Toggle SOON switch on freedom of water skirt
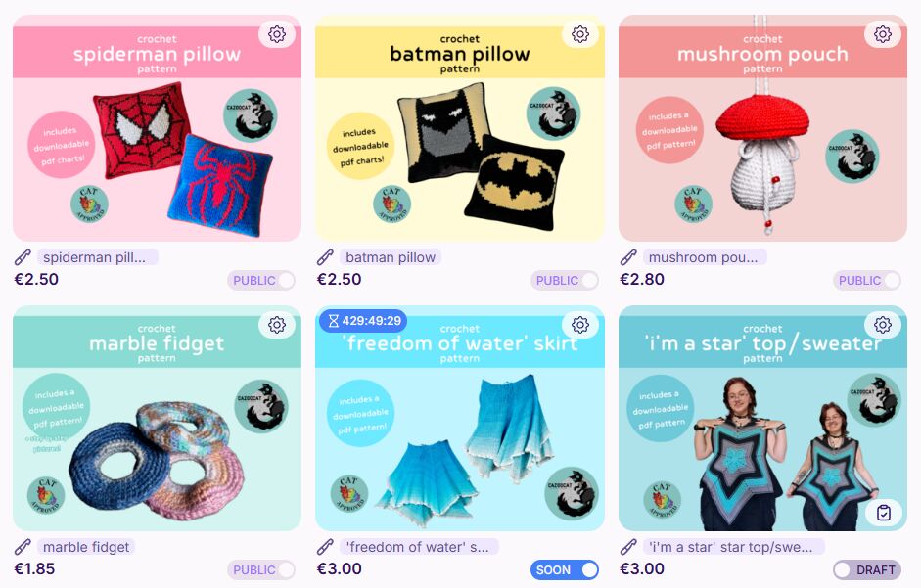 tap(565, 569)
